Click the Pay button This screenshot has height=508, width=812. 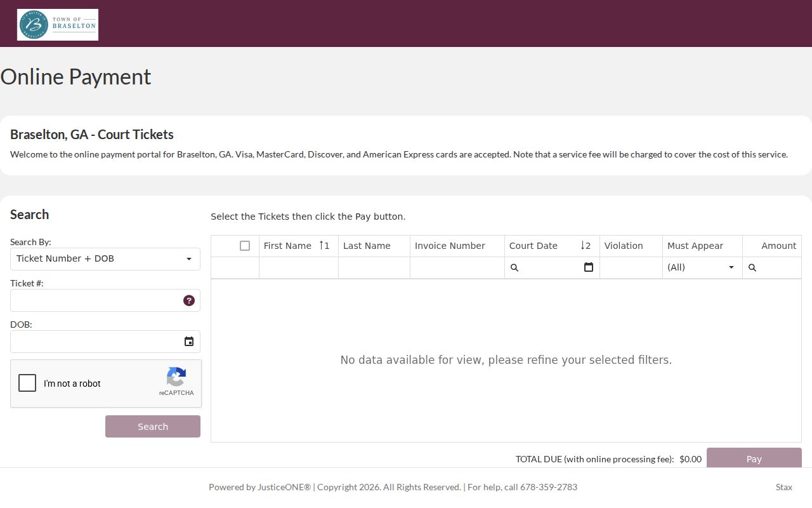(754, 458)
